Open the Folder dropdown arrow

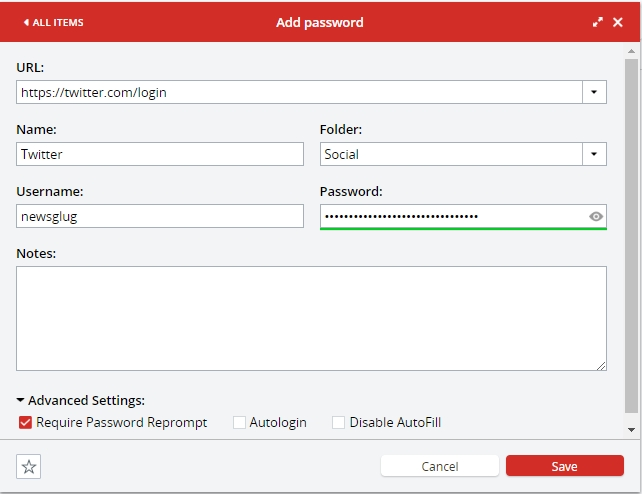[x=594, y=154]
